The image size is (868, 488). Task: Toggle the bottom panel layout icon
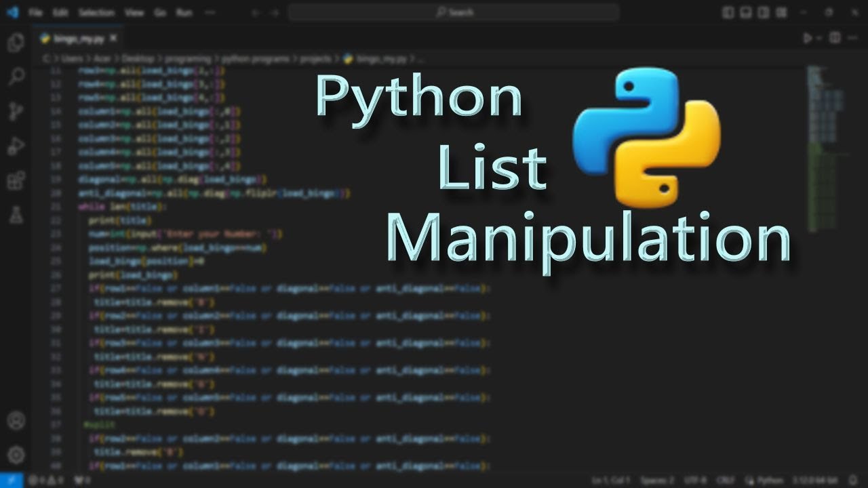click(745, 12)
